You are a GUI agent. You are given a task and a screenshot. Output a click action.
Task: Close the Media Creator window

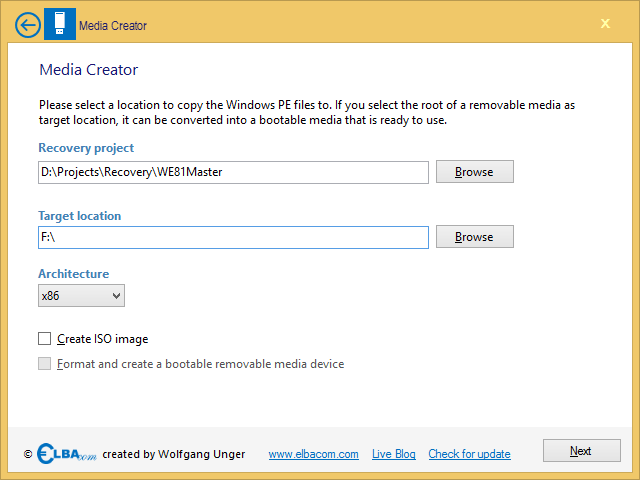coord(605,24)
